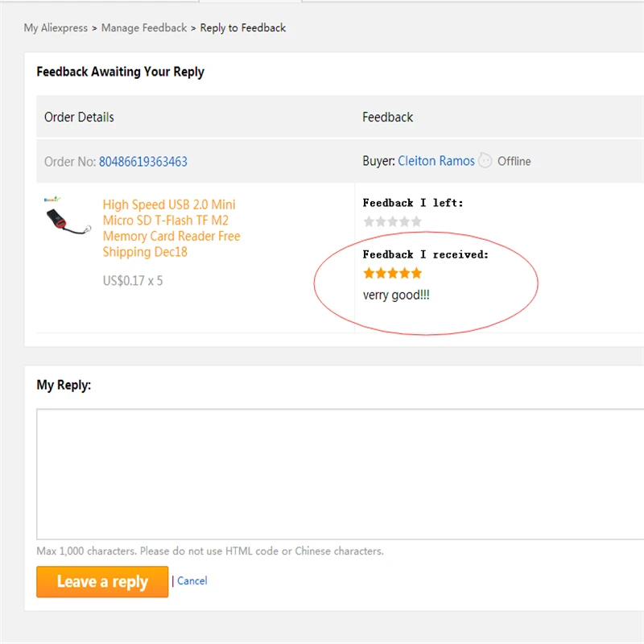Open the card reader product thumbnail

[x=68, y=215]
